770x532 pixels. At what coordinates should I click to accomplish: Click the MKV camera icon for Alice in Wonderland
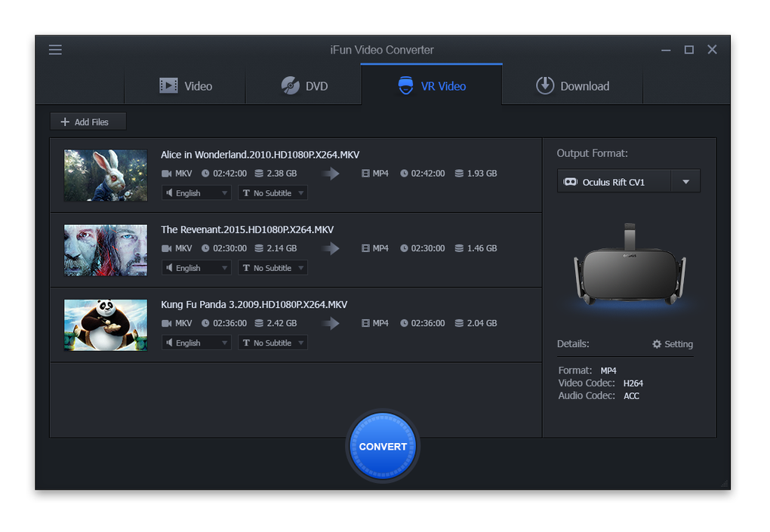(x=167, y=174)
